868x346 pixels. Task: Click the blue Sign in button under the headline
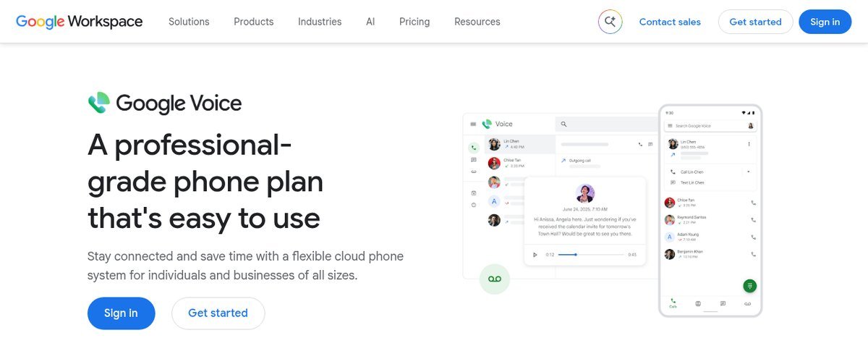click(x=121, y=313)
